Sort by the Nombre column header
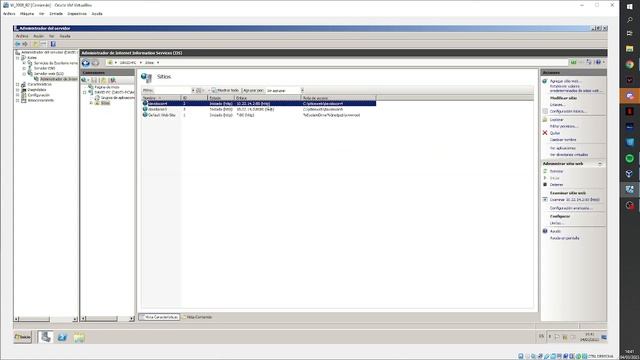 (x=161, y=98)
